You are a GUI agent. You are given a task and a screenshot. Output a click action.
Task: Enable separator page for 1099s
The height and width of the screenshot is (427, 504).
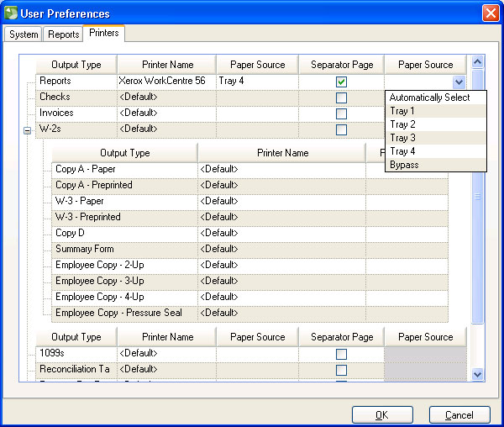coord(341,354)
